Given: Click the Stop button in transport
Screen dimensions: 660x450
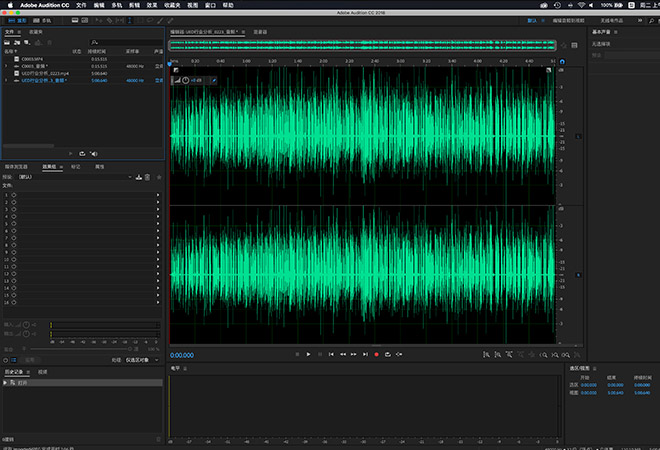Looking at the screenshot, I should [x=297, y=354].
